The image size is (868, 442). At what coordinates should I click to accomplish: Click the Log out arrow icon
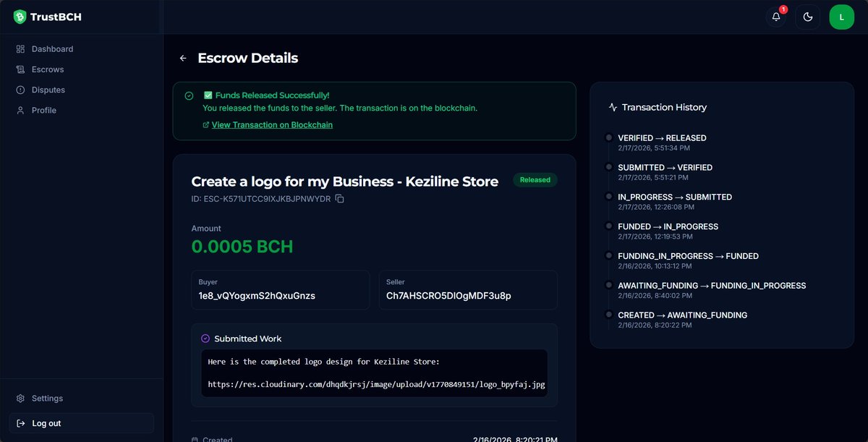point(20,423)
